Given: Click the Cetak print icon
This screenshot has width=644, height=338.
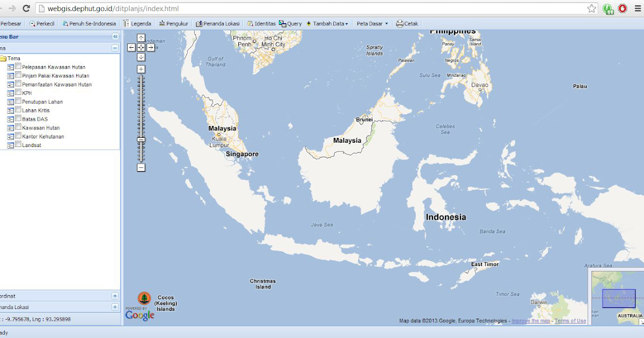Looking at the screenshot, I should [407, 23].
